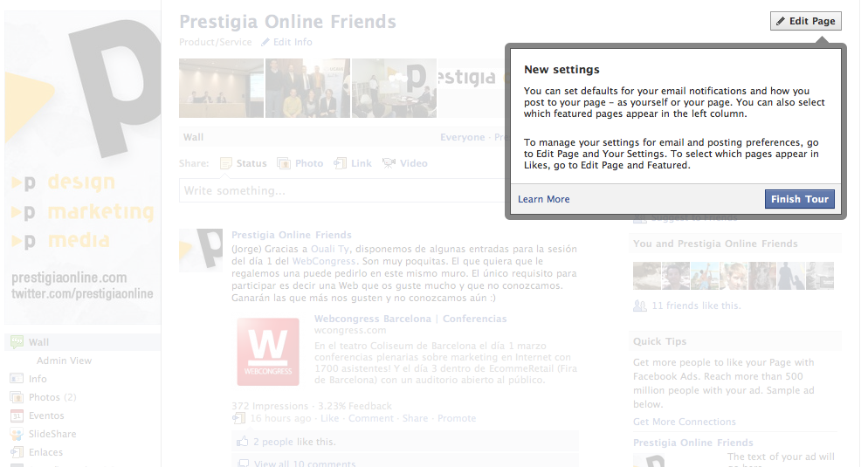Click the post author avatar image
The height and width of the screenshot is (467, 868).
coord(201,251)
